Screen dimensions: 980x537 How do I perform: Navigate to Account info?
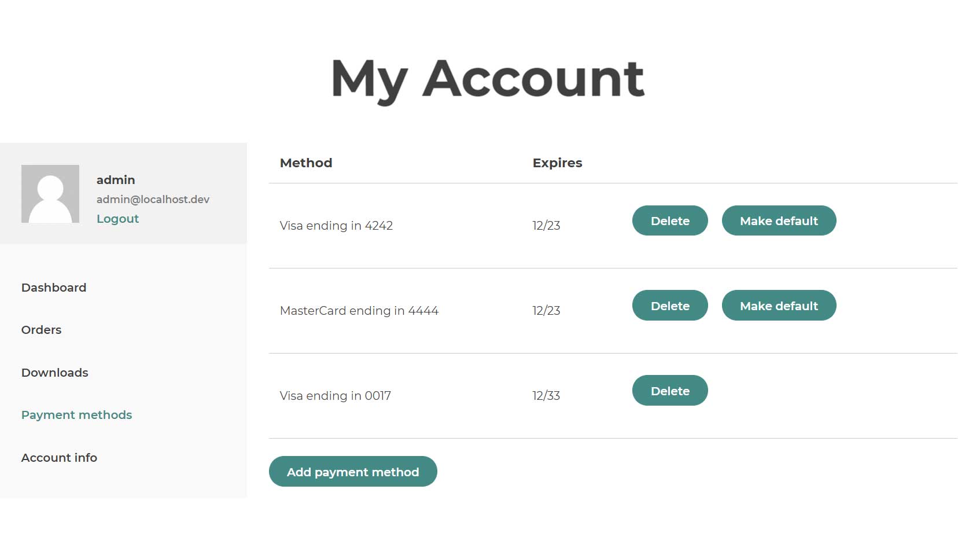[x=59, y=458]
